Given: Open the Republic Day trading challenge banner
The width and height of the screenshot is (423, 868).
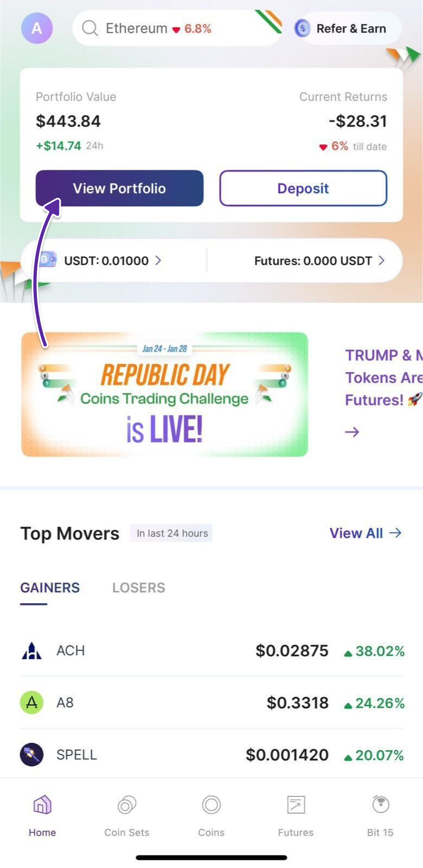Looking at the screenshot, I should pyautogui.click(x=163, y=393).
